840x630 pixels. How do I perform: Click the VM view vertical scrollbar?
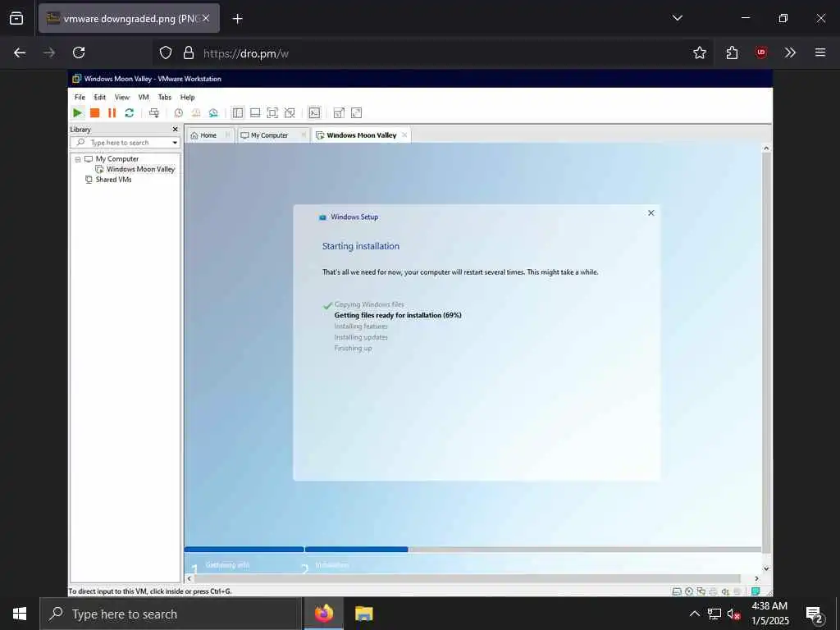tap(766, 354)
